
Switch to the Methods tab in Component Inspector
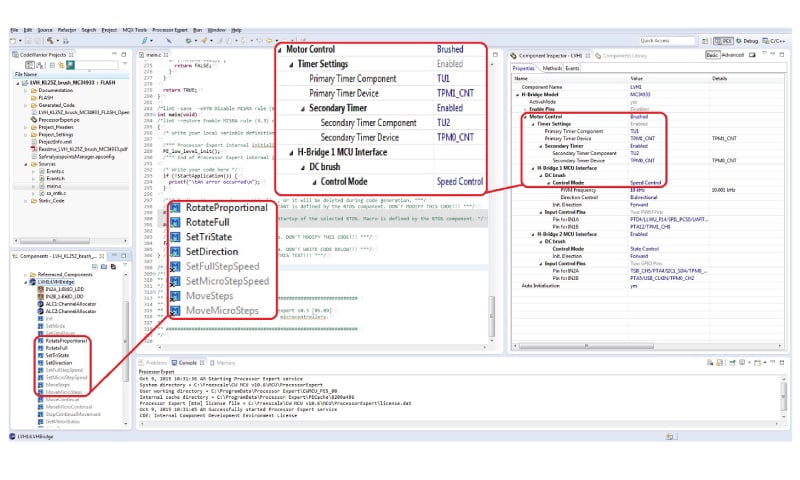click(x=552, y=68)
